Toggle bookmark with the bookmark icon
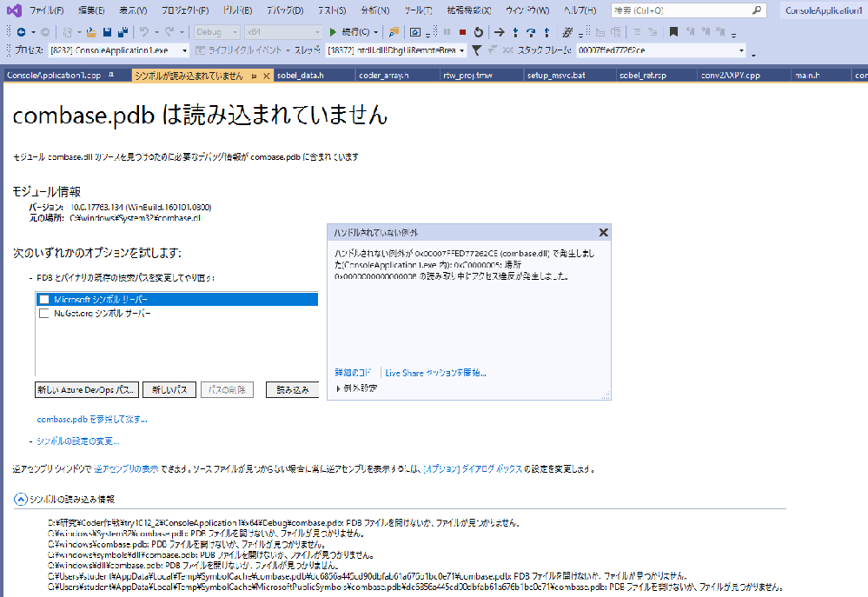The width and height of the screenshot is (868, 597). pyautogui.click(x=673, y=32)
